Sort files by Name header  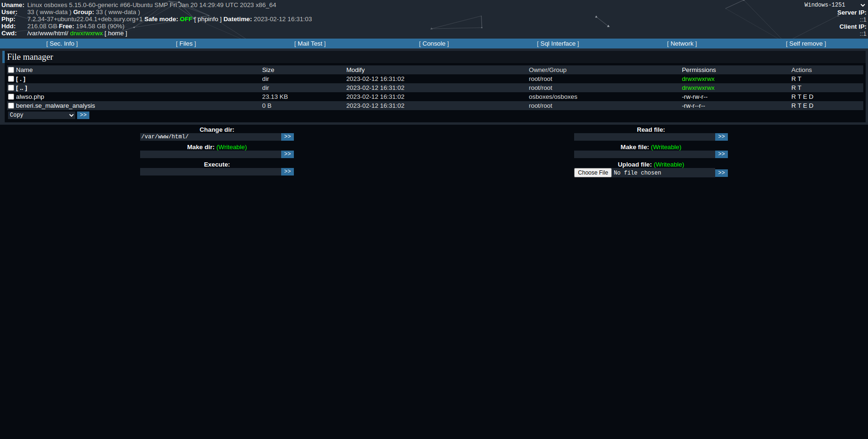pos(24,70)
